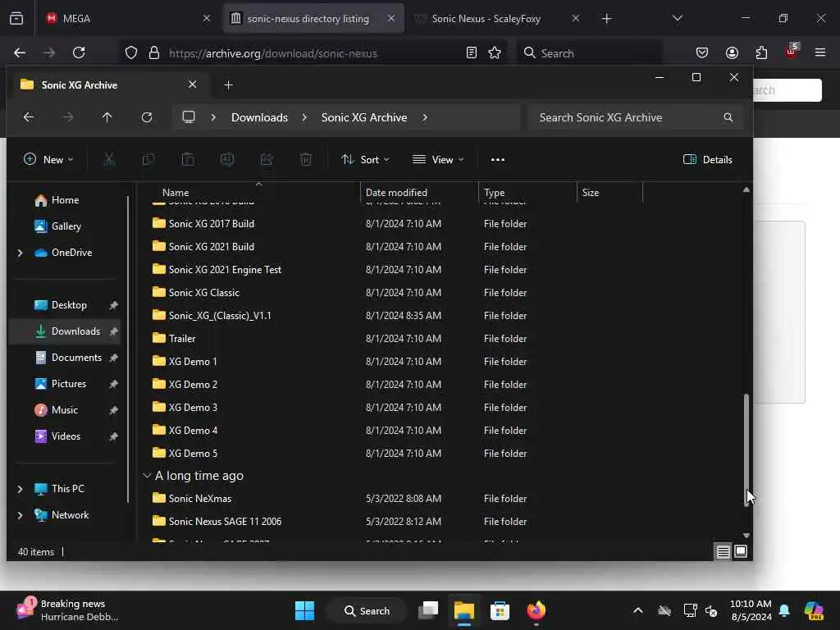Screen dimensions: 840x630
Task: Click the Rename icon in toolbar
Action: (x=227, y=160)
